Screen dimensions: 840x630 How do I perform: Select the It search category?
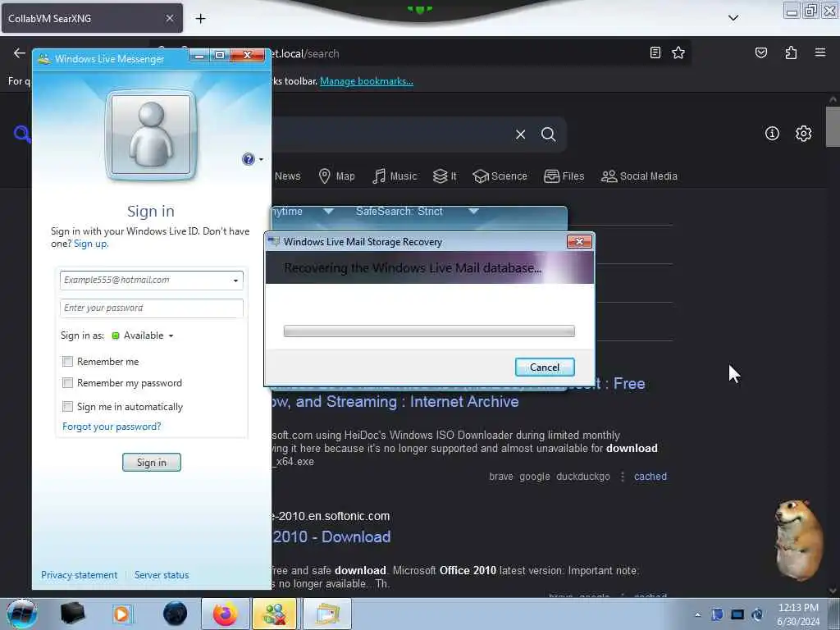click(x=445, y=176)
